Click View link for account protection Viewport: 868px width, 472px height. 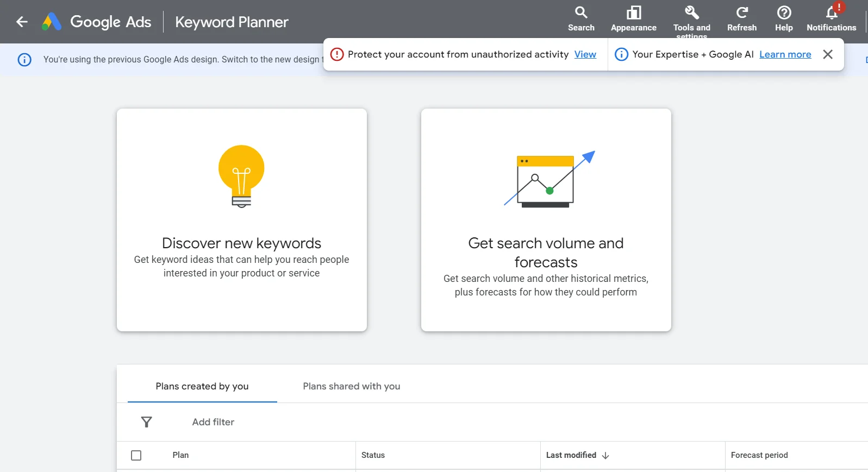click(x=585, y=54)
